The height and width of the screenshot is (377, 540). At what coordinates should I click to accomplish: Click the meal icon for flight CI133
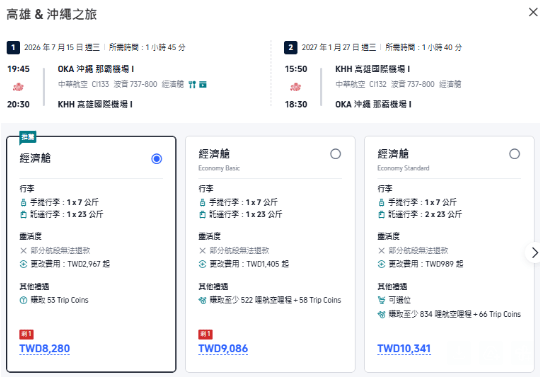(x=192, y=84)
